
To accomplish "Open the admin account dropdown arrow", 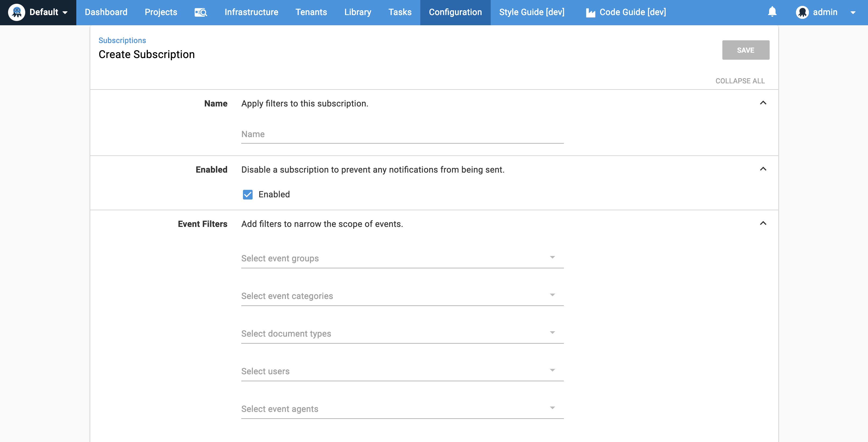I will click(853, 12).
